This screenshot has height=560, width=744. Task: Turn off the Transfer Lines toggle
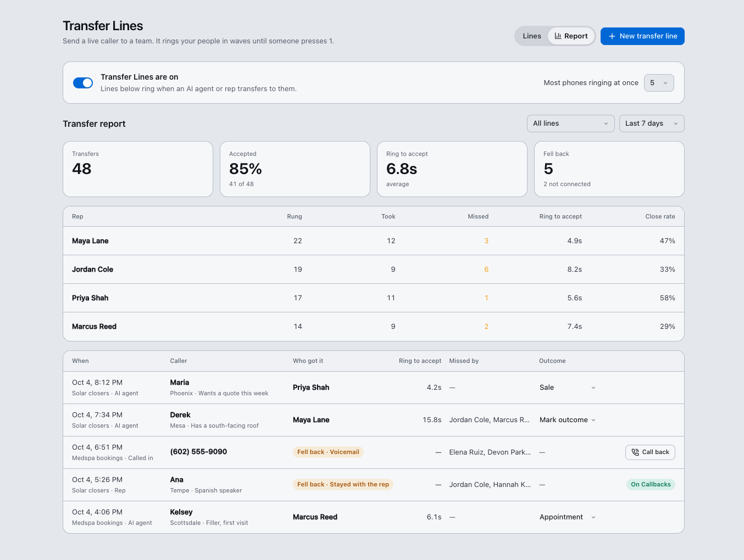tap(83, 83)
